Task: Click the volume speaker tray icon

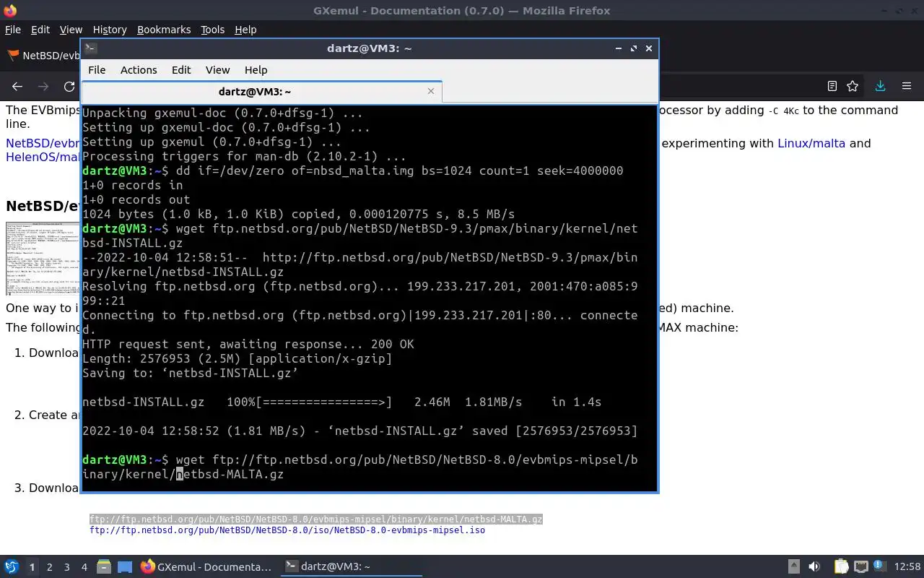Action: coord(814,566)
